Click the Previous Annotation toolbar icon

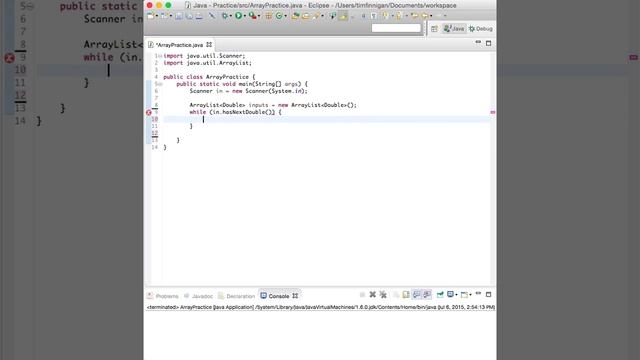(398, 16)
